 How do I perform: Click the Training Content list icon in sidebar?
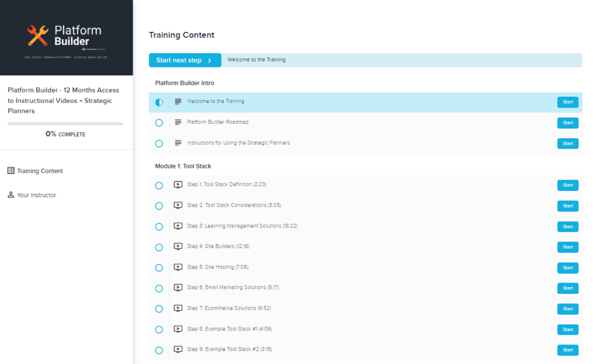coord(10,171)
